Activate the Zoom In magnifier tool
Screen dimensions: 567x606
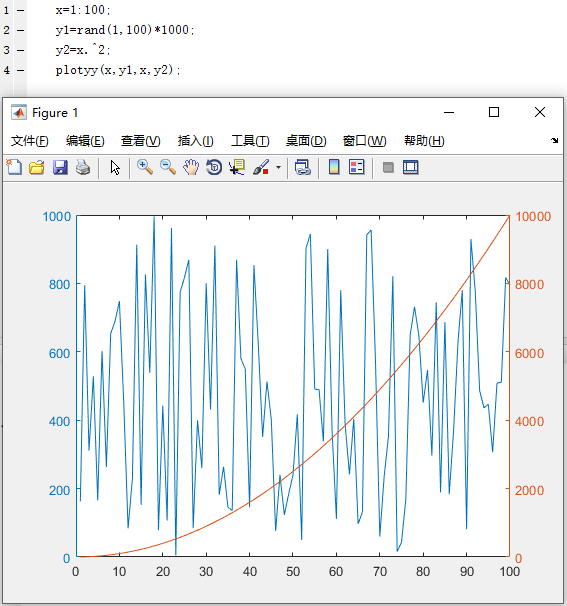145,167
